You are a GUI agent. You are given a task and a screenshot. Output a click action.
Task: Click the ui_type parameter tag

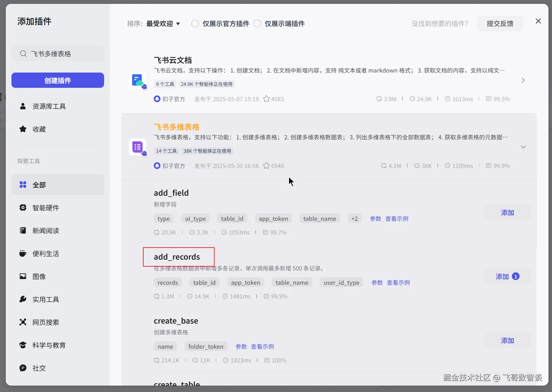pos(195,219)
